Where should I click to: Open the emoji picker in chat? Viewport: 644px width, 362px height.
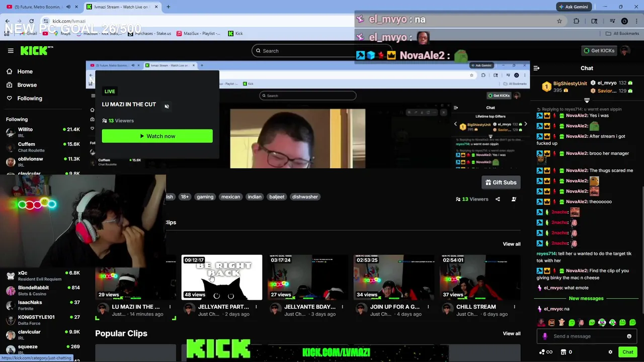coord(629,336)
